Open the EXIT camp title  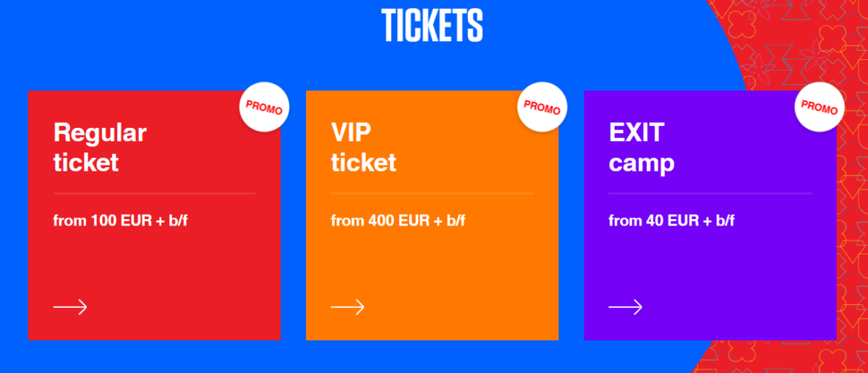pyautogui.click(x=642, y=147)
